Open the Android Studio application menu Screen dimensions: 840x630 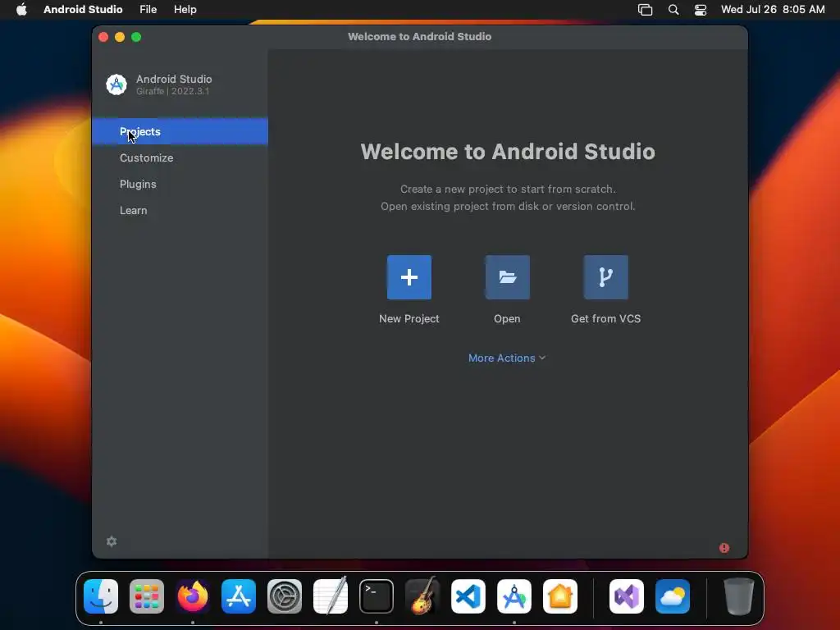(x=83, y=10)
